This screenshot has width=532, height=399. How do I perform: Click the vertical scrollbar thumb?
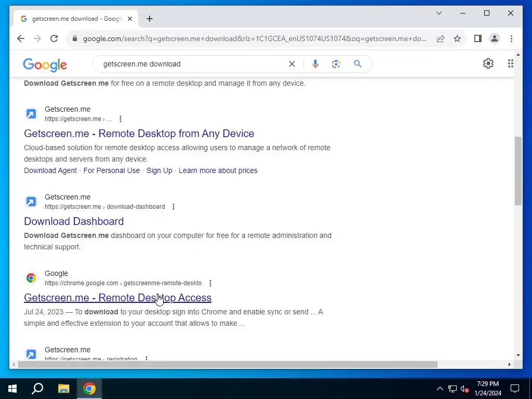point(518,170)
